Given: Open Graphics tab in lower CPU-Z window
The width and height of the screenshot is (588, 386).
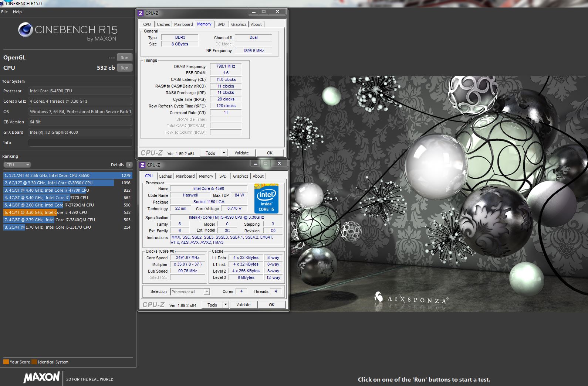Looking at the screenshot, I should (240, 176).
